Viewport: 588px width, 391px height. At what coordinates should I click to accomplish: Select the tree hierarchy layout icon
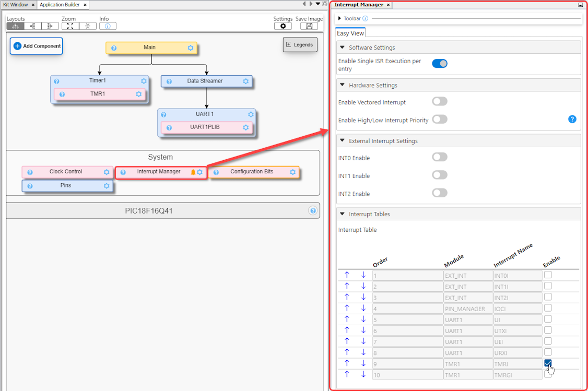pyautogui.click(x=15, y=26)
